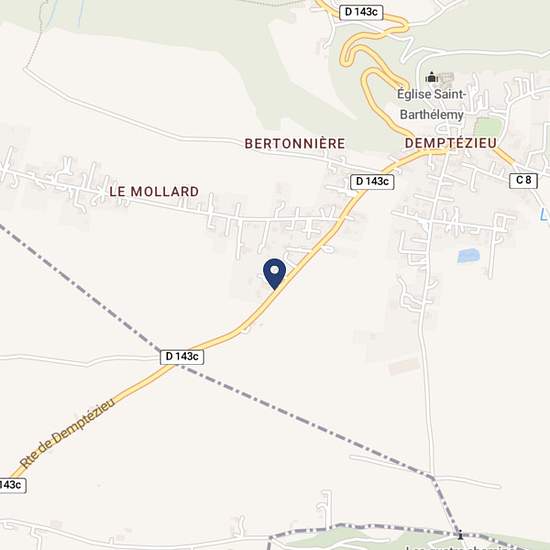Click the blue partially visible L label
Image resolution: width=550 pixels, height=550 pixels.
pyautogui.click(x=545, y=215)
